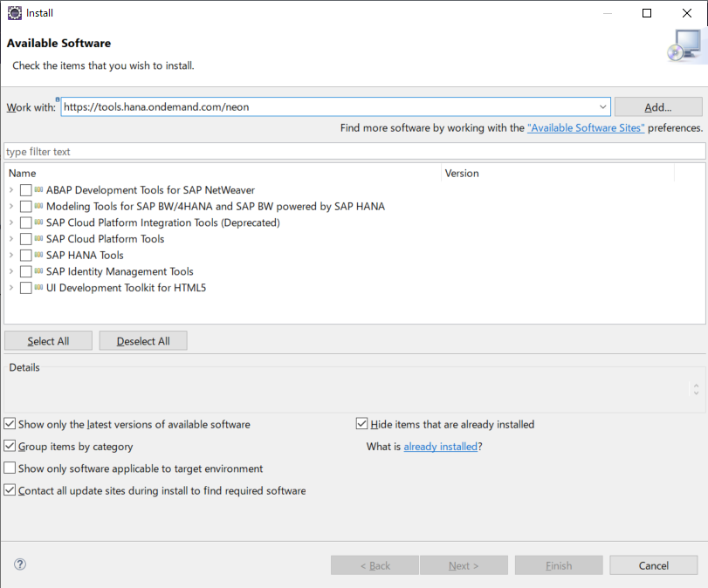Open the Work with site dropdown arrow
The width and height of the screenshot is (708, 588).
pyautogui.click(x=602, y=107)
